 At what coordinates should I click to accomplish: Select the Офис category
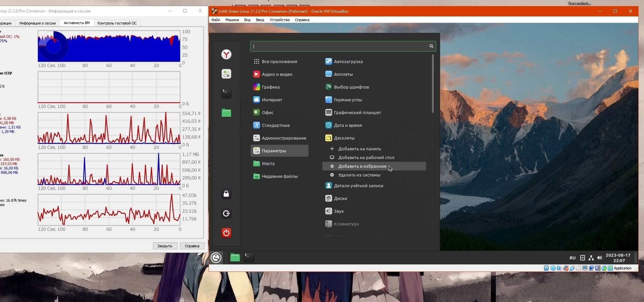click(x=279, y=112)
